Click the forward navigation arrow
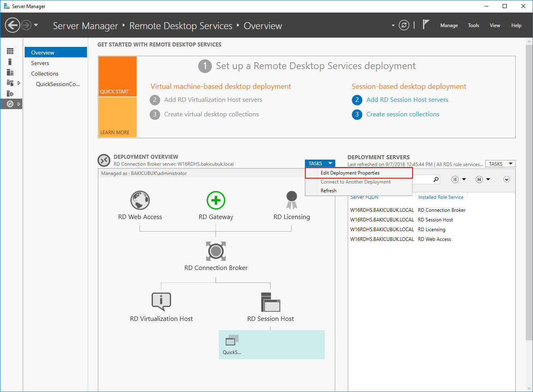The height and width of the screenshot is (392, 533). point(26,25)
